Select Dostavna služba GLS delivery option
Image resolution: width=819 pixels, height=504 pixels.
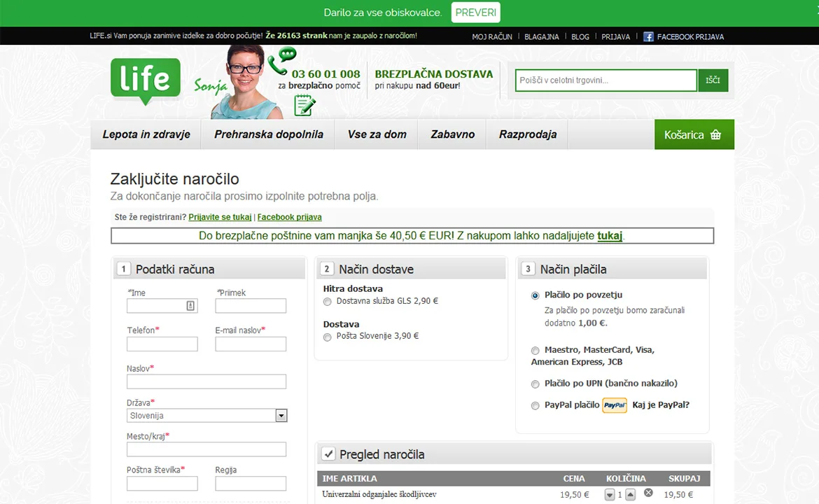pyautogui.click(x=328, y=302)
